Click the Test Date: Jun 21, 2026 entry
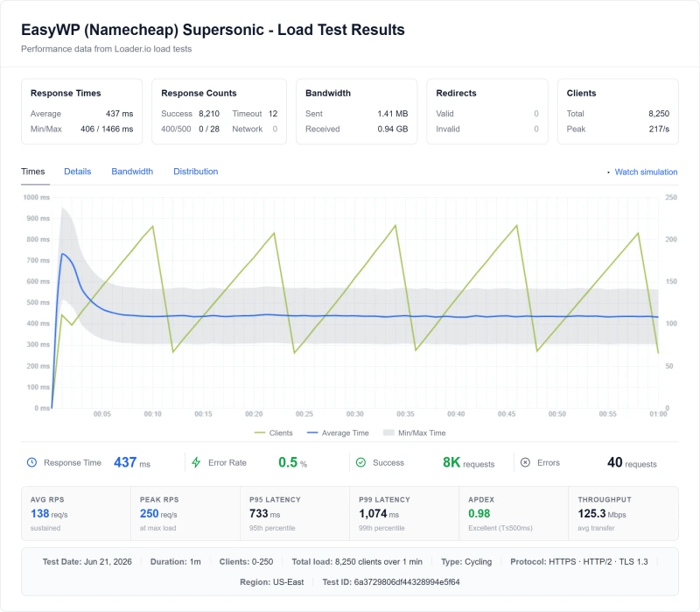Screen dimensions: 700x612 tap(87, 561)
